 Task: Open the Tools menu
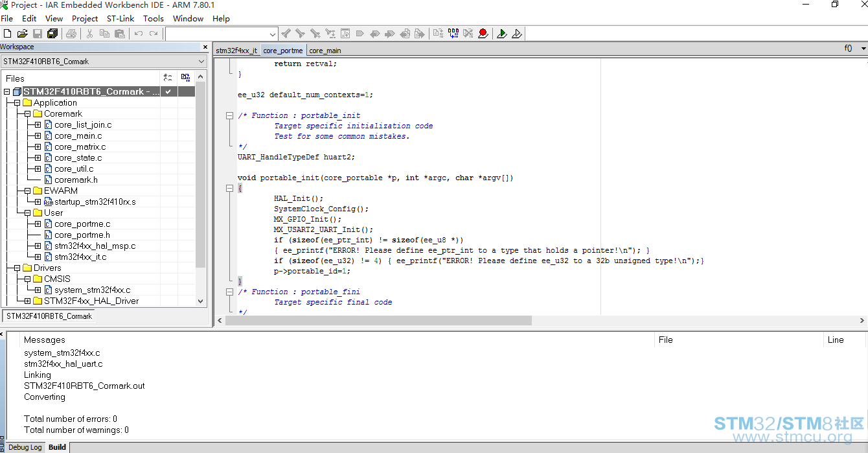[x=154, y=19]
